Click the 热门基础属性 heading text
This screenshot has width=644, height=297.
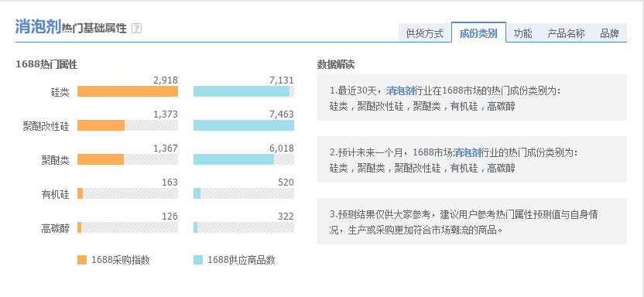pos(94,29)
